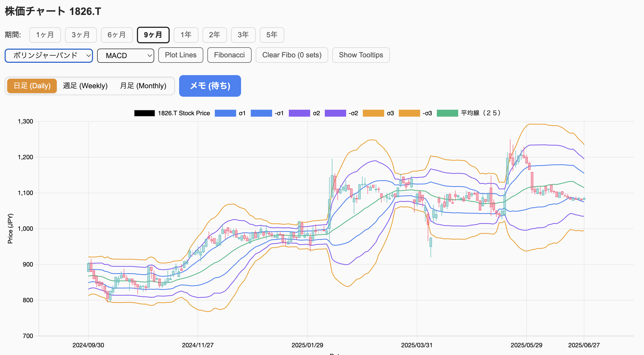The width and height of the screenshot is (644, 355).
Task: Select the 3ヶ月 period button
Action: [x=81, y=35]
